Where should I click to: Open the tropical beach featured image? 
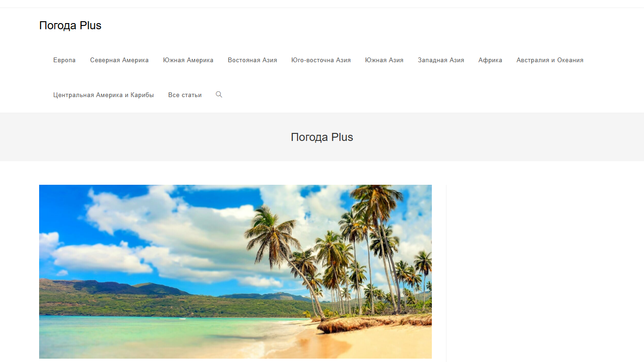tap(235, 271)
